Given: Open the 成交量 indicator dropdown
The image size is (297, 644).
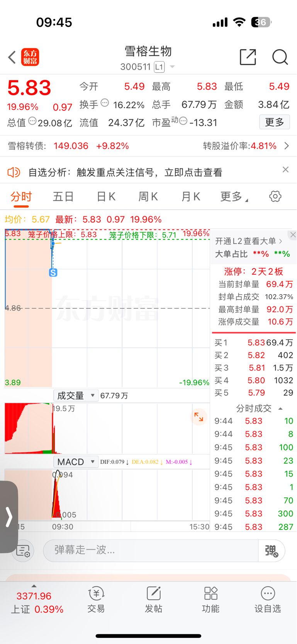Looking at the screenshot, I should (x=76, y=396).
